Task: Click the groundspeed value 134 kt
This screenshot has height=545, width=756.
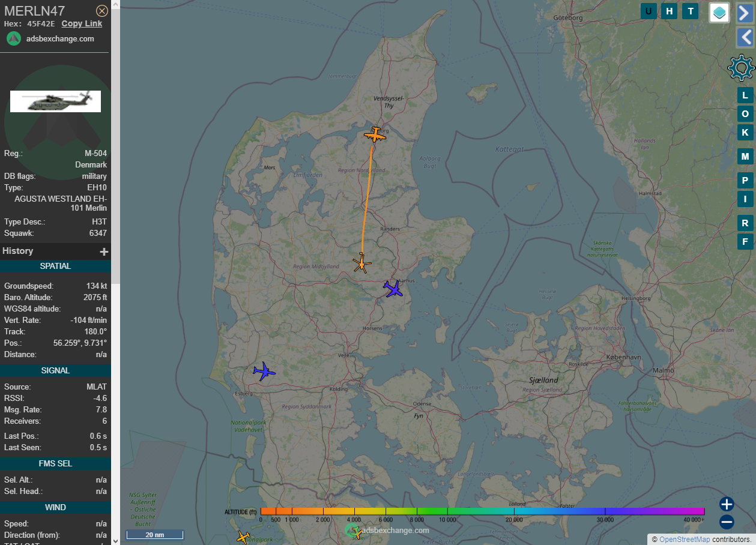Action: tap(96, 286)
